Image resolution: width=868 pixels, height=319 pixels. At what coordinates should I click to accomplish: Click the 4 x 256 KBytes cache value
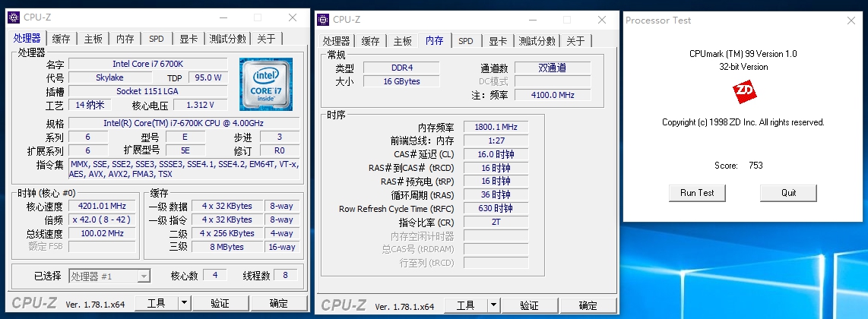coord(227,233)
